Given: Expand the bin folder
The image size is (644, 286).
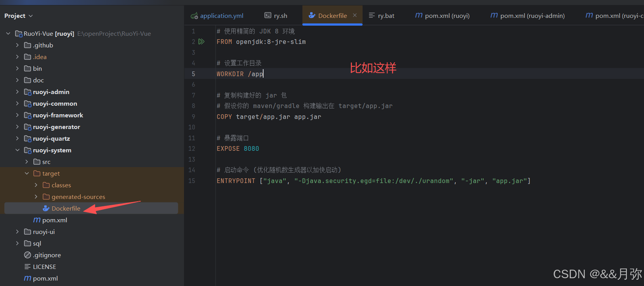Looking at the screenshot, I should pos(17,68).
